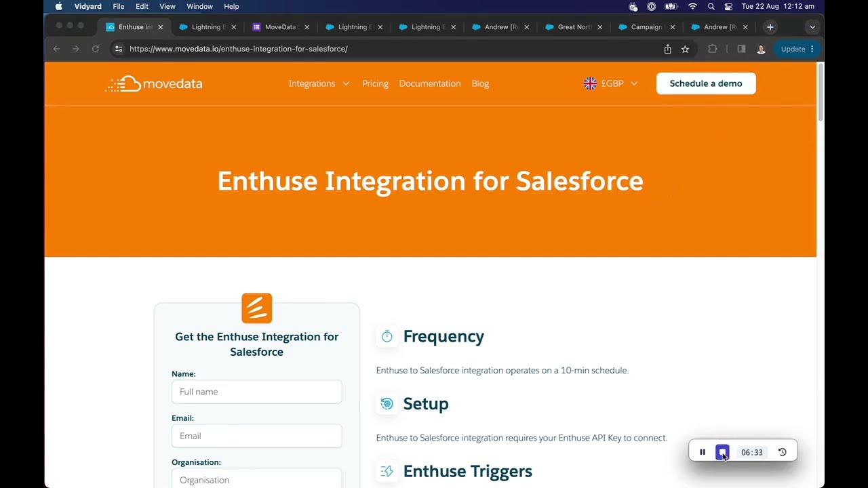Image resolution: width=868 pixels, height=488 pixels.
Task: Switch to the Great North tab
Action: 574,27
